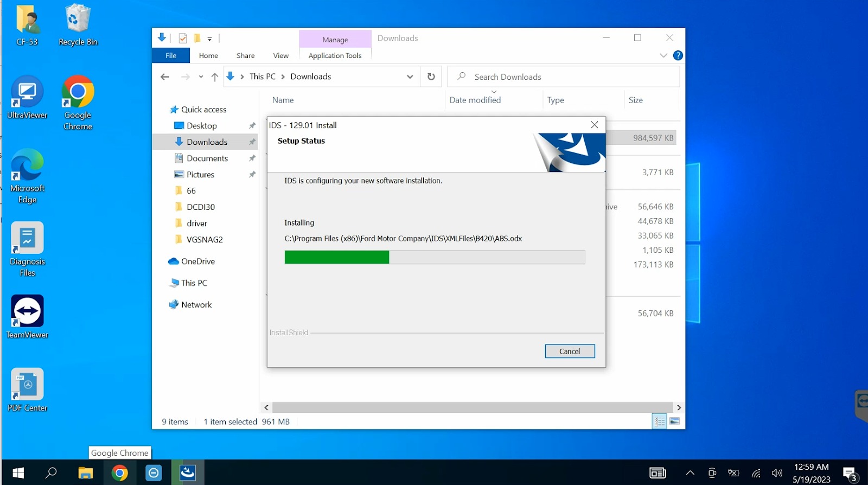
Task: Switch to large thumbnails view
Action: point(674,422)
